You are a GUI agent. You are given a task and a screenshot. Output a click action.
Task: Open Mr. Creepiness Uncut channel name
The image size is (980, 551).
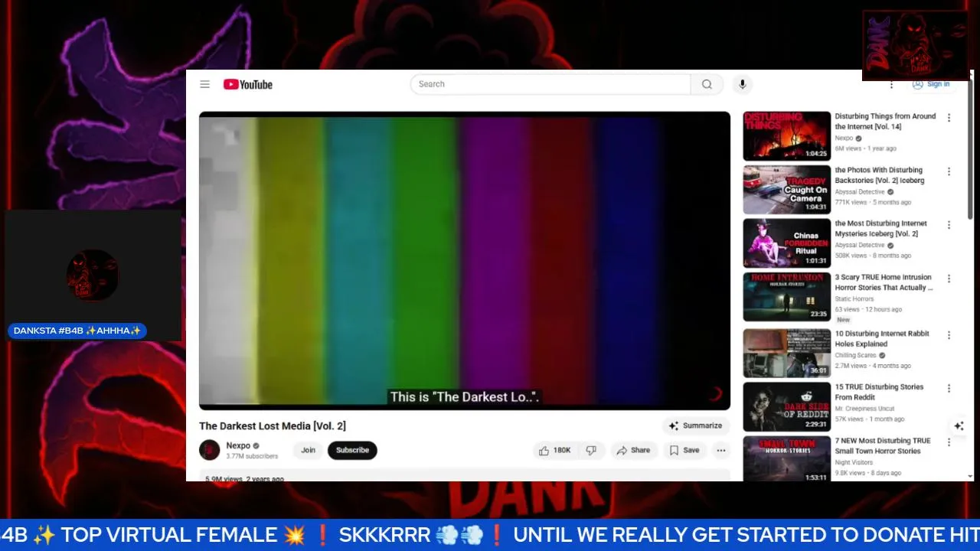click(864, 409)
